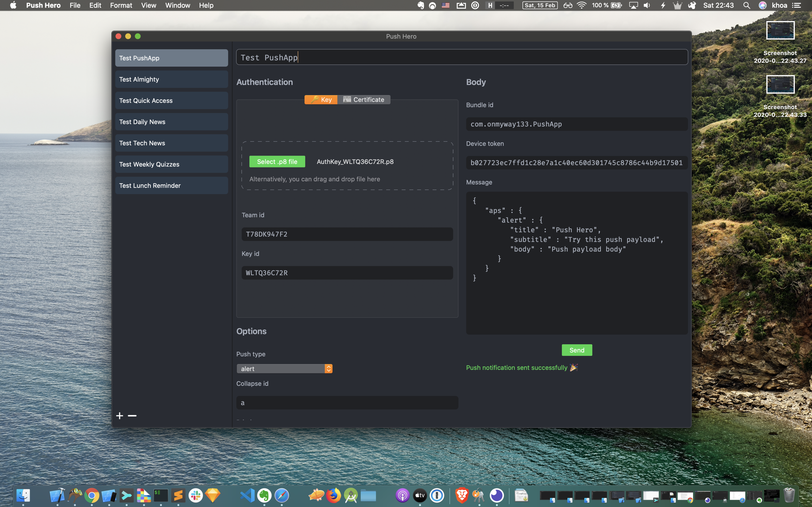Open Visual Studio Code from the dock
The image size is (812, 507).
pyautogui.click(x=247, y=495)
